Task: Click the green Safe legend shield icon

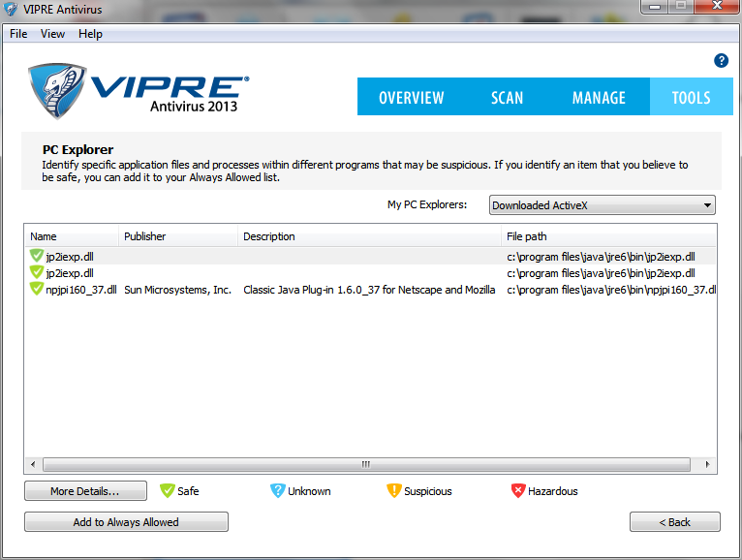Action: [167, 491]
